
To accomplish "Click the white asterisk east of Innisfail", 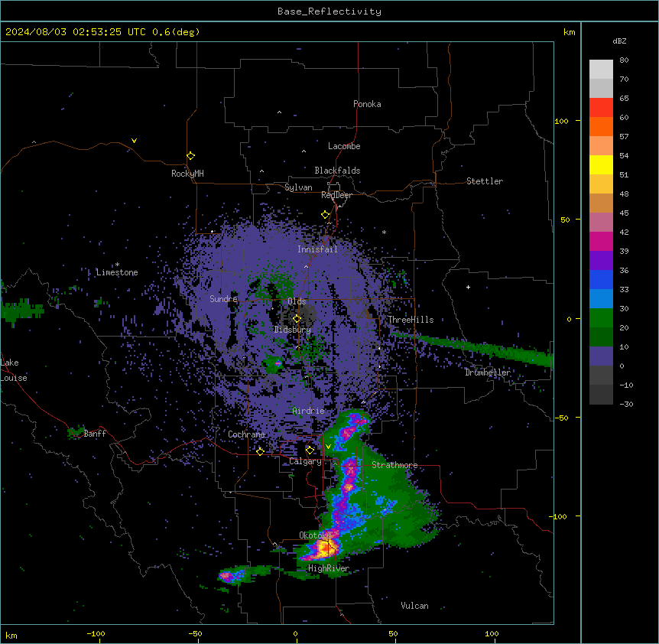I will pyautogui.click(x=384, y=232).
